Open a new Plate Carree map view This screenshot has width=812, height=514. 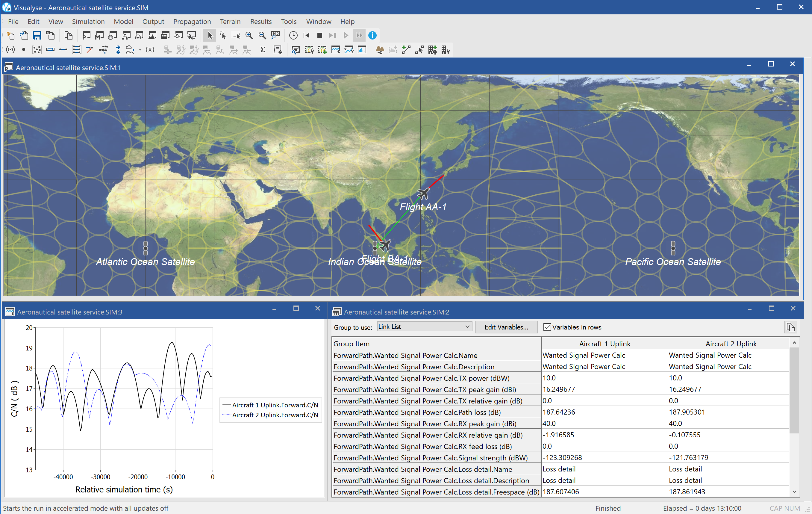(x=86, y=35)
